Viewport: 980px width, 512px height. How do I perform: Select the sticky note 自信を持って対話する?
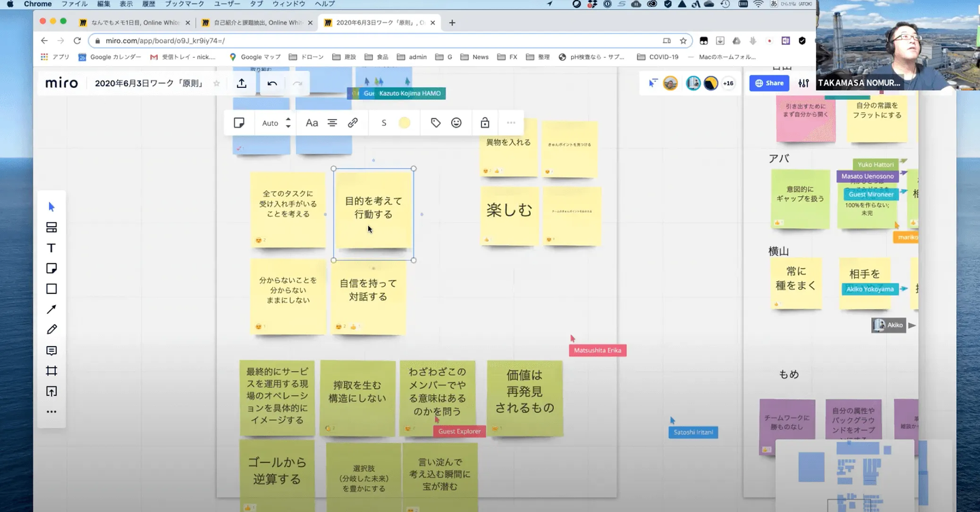pos(368,297)
